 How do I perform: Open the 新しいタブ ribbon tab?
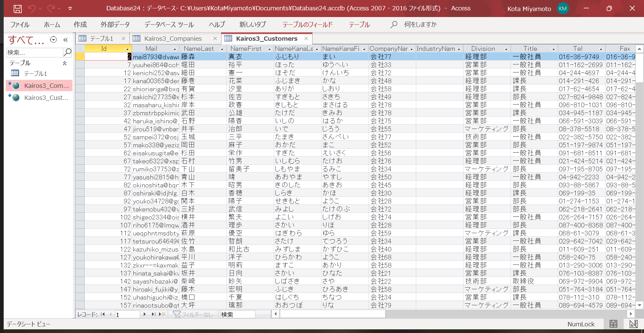[252, 25]
